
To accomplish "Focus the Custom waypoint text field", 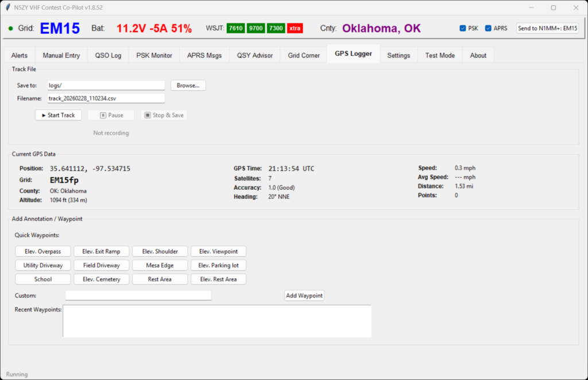I will point(138,295).
